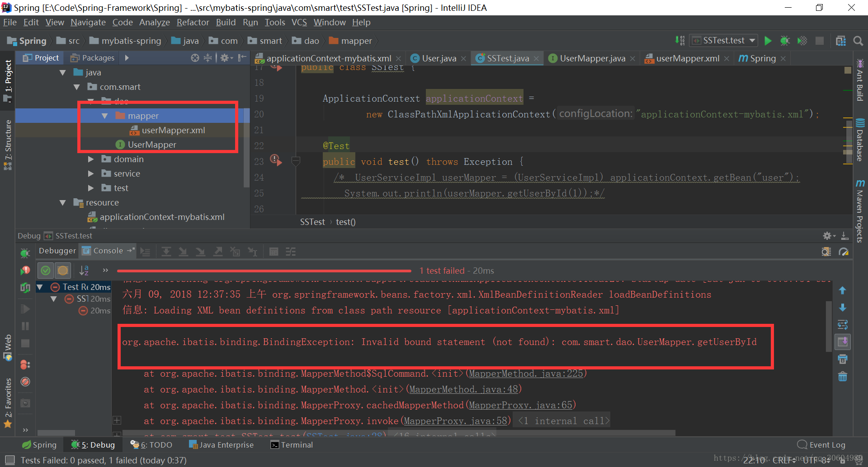Open the Analyze menu
Screen dimensions: 868x467
click(155, 23)
